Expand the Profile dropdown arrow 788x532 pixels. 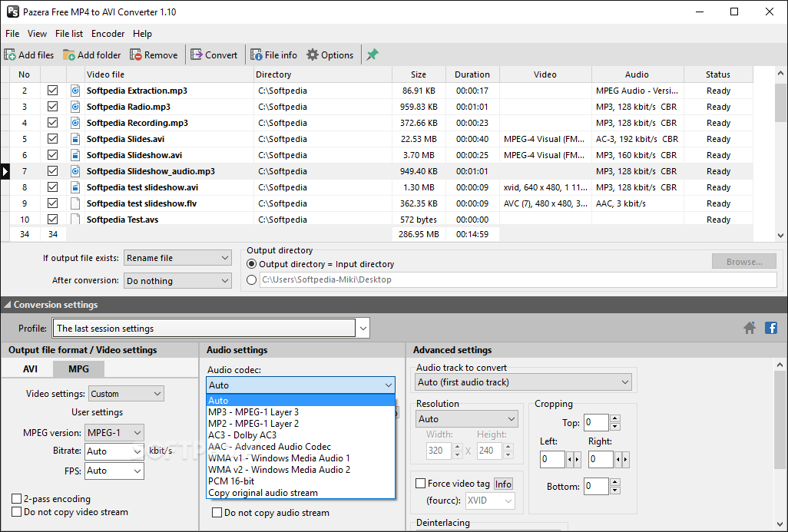click(x=363, y=329)
